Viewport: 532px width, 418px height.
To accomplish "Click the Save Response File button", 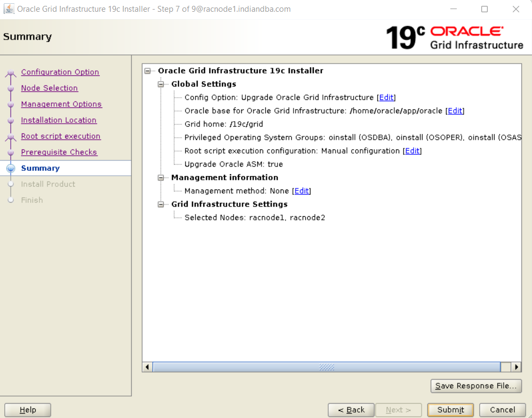I will [x=476, y=386].
